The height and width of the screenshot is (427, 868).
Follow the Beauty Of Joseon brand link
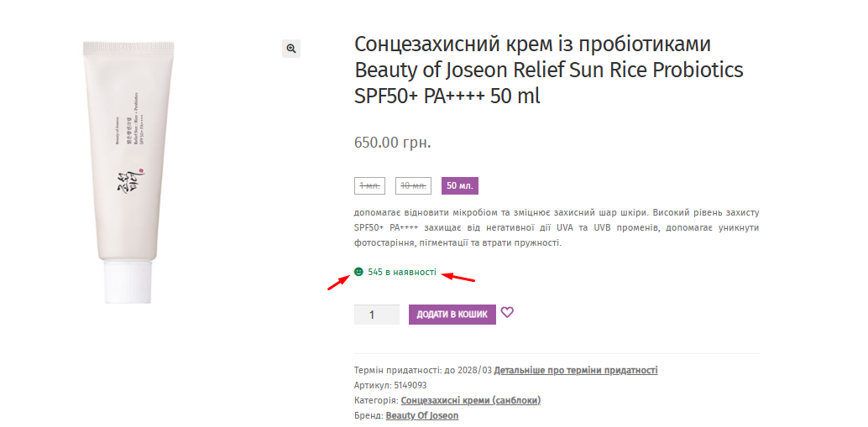(422, 415)
